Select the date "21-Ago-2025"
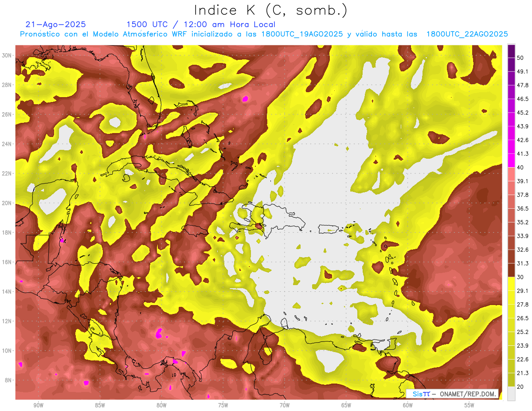532x411 pixels. [56, 24]
